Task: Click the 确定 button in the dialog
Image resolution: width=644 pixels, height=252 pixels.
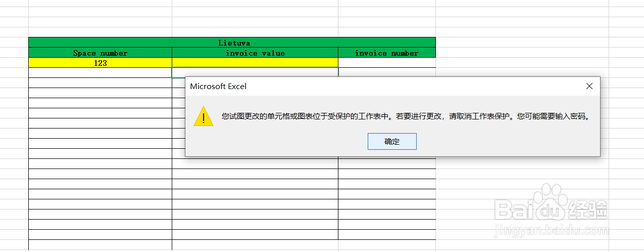Action: [392, 142]
